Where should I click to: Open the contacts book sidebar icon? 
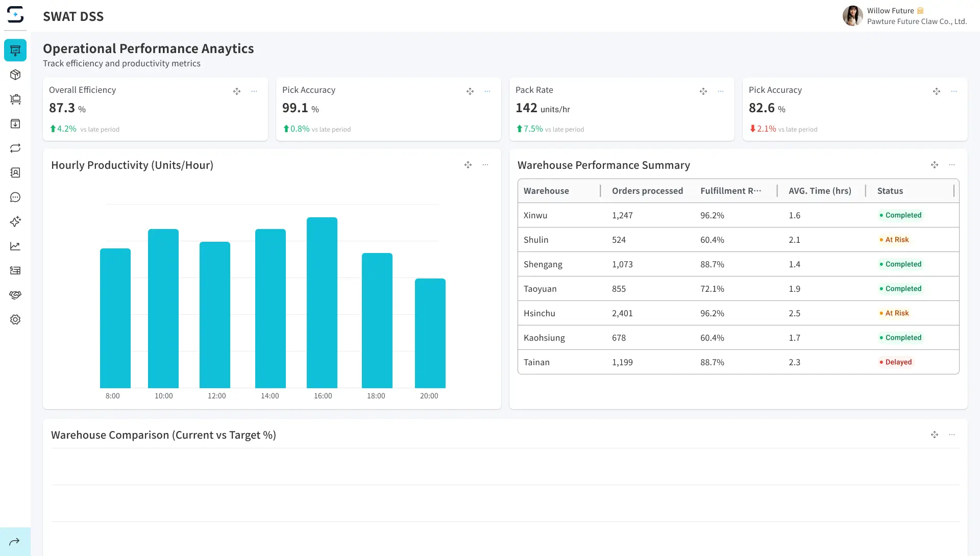(15, 173)
